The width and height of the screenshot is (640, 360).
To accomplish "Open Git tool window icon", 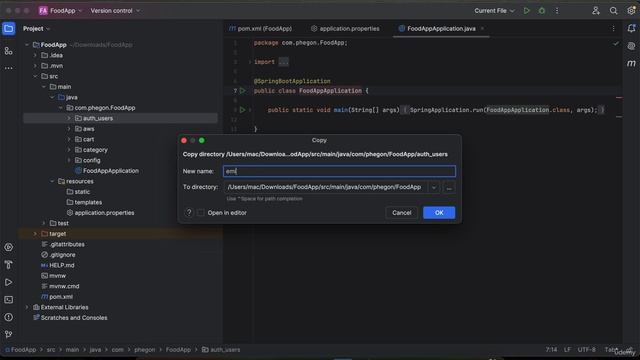I will point(9,334).
